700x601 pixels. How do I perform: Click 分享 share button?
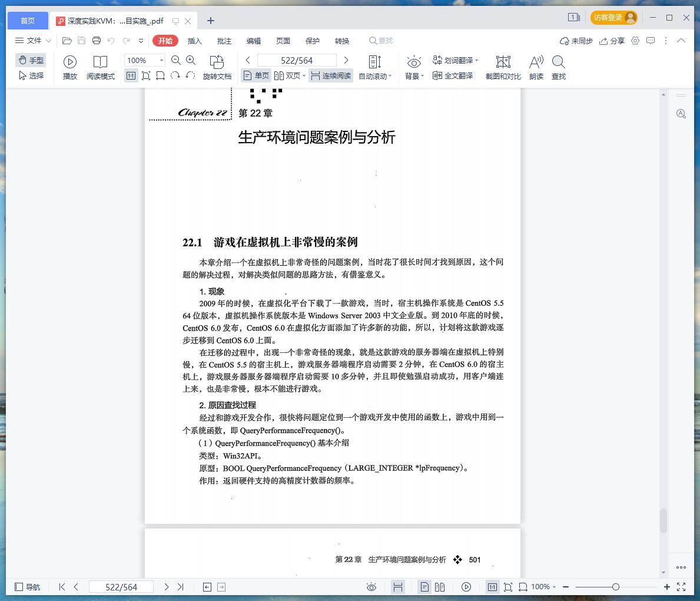coord(612,41)
